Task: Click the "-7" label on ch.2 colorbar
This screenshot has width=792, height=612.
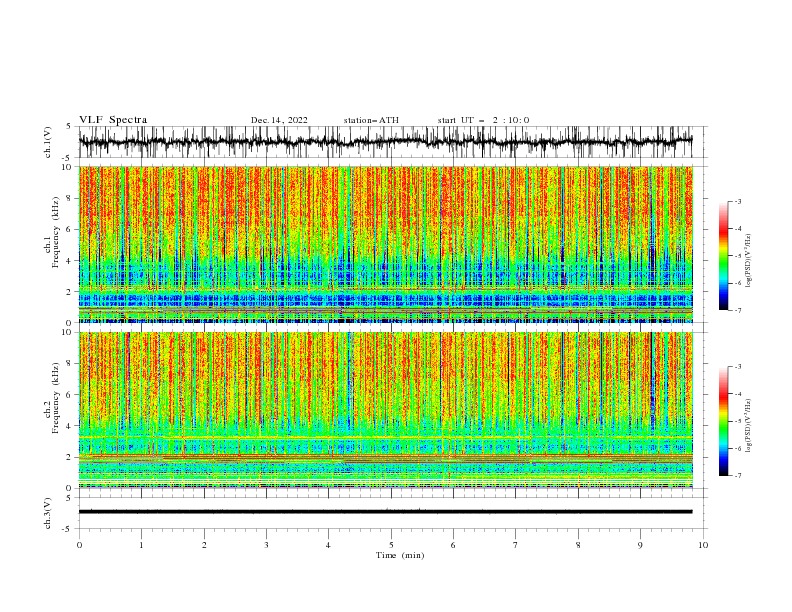Action: [738, 476]
